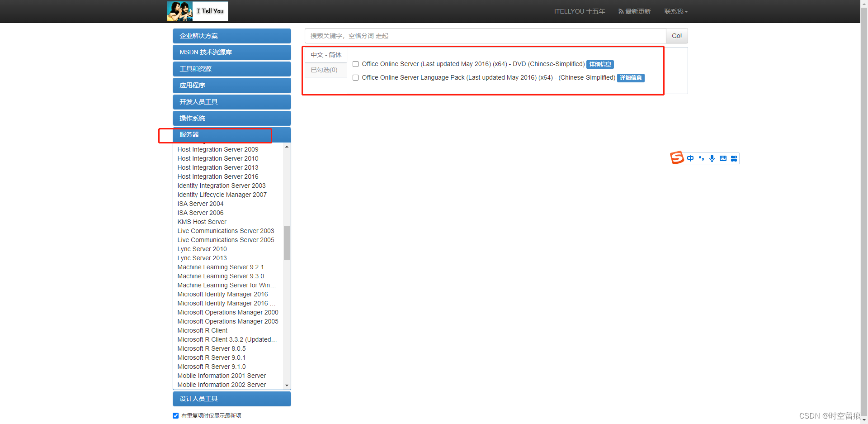Expand the 企业解决方案 category

click(231, 36)
